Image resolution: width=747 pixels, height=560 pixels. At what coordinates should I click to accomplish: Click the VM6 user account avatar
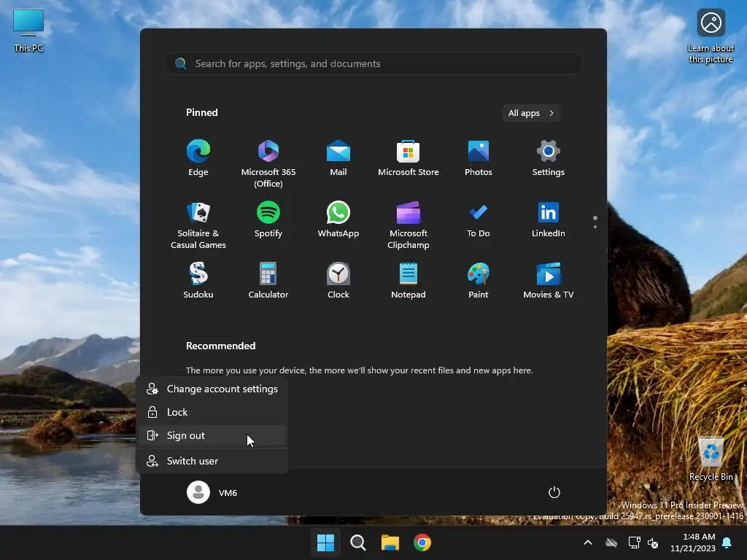198,492
